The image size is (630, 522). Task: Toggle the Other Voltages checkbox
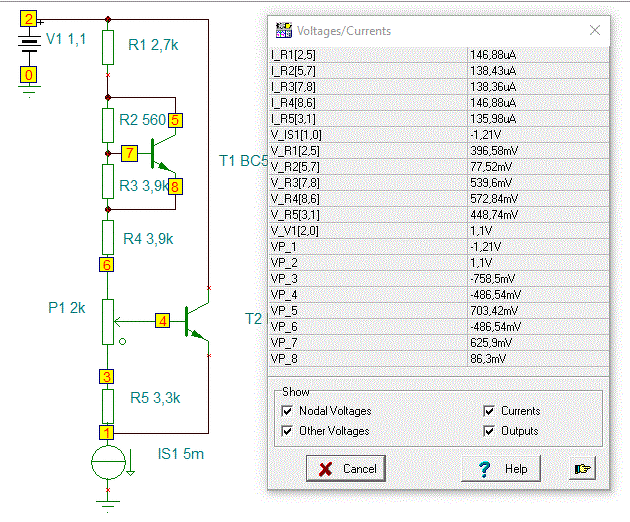(287, 431)
